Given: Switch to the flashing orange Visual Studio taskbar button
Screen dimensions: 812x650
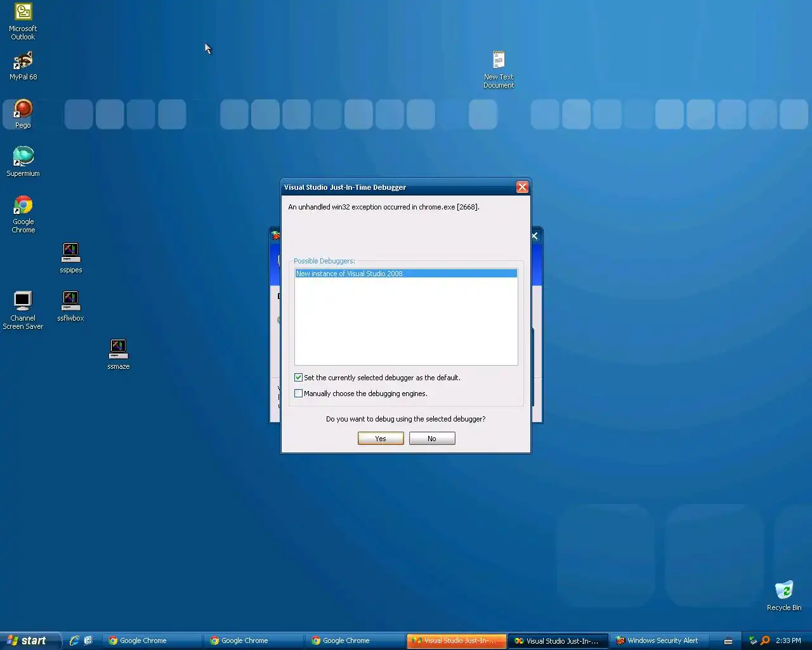Looking at the screenshot, I should pos(457,640).
